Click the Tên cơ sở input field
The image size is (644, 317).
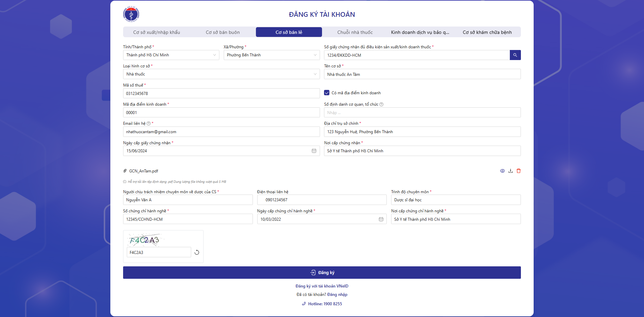422,74
